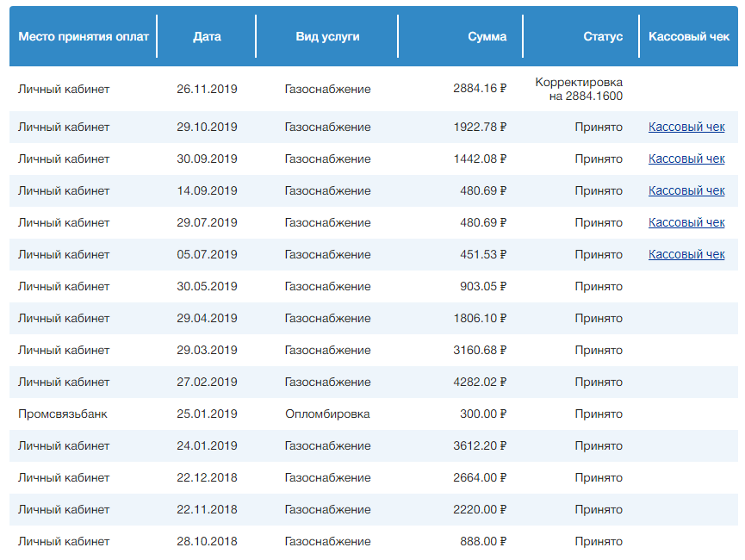Select the amount 4282.02 ₽
This screenshot has width=745, height=560.
coord(480,382)
